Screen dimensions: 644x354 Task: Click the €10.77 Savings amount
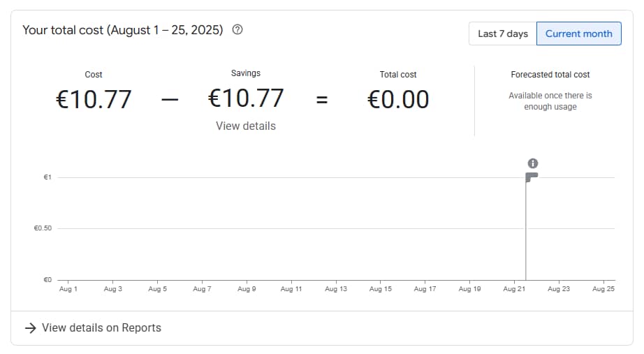click(x=246, y=98)
